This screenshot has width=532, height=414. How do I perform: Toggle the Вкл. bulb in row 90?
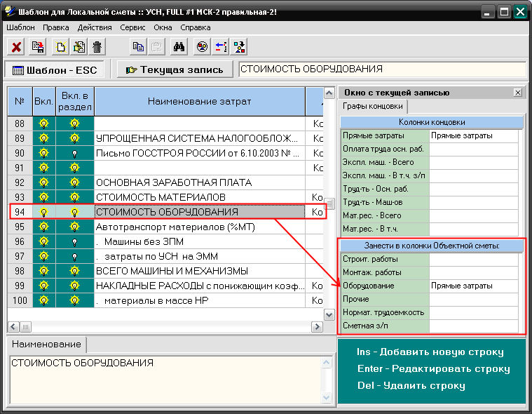click(x=43, y=153)
